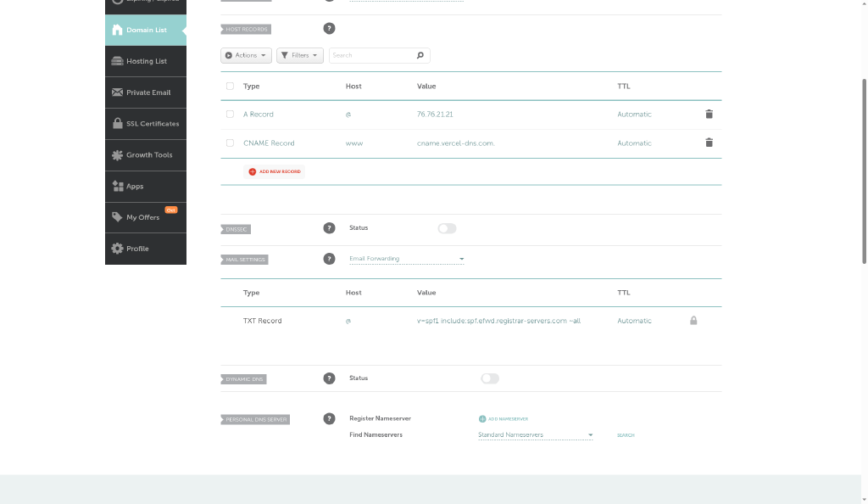Open SSL Certificates in sidebar
This screenshot has height=504, width=868.
click(146, 124)
